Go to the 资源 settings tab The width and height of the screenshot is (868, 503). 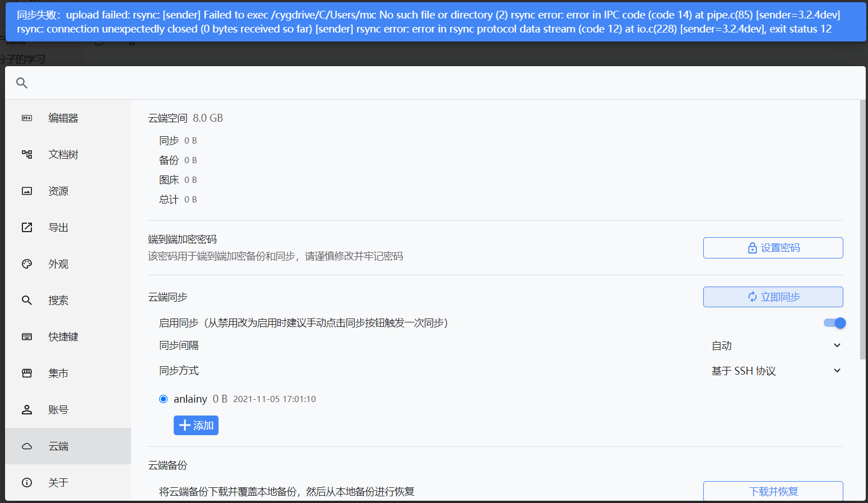pyautogui.click(x=68, y=191)
